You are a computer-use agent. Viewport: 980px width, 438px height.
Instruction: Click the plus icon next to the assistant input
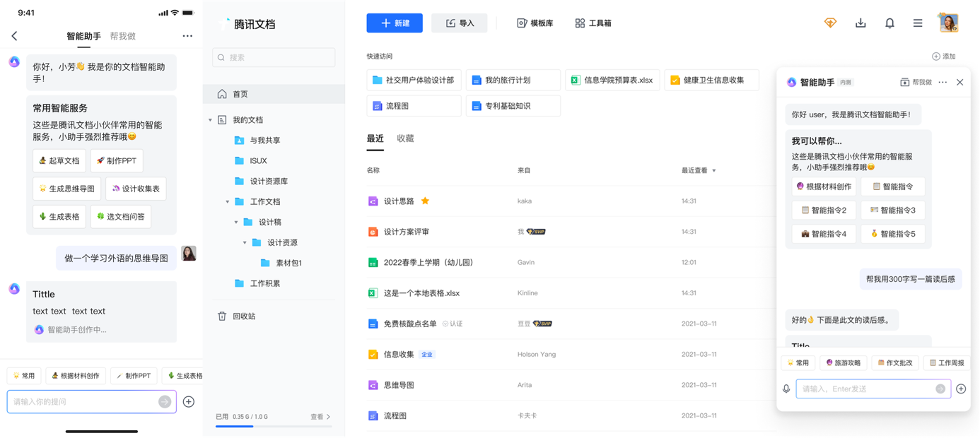click(x=961, y=388)
